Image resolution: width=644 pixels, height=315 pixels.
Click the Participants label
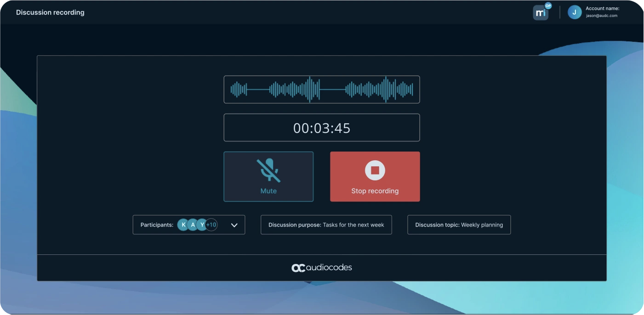(x=157, y=225)
